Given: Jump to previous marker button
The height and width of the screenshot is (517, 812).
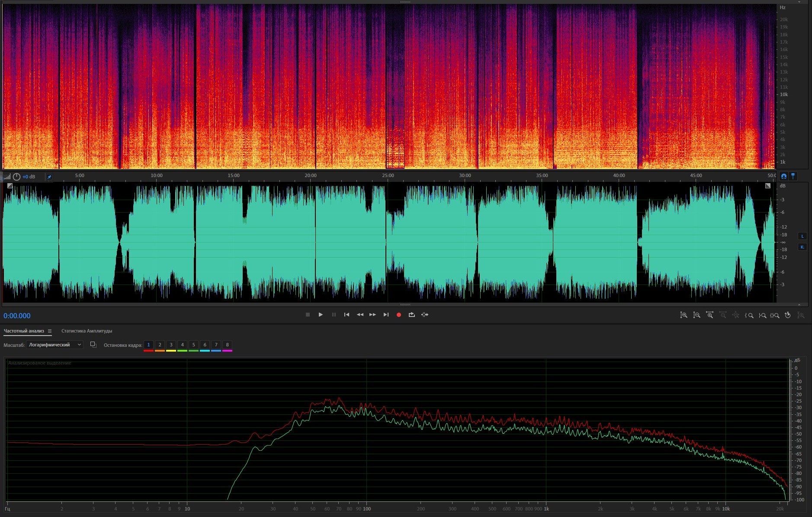Looking at the screenshot, I should (347, 315).
